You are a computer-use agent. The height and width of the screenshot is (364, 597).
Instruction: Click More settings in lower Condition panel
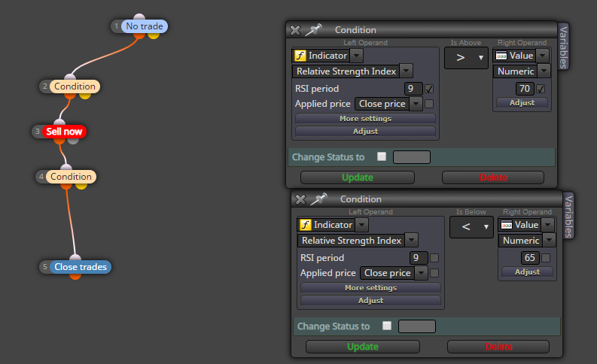click(x=370, y=288)
